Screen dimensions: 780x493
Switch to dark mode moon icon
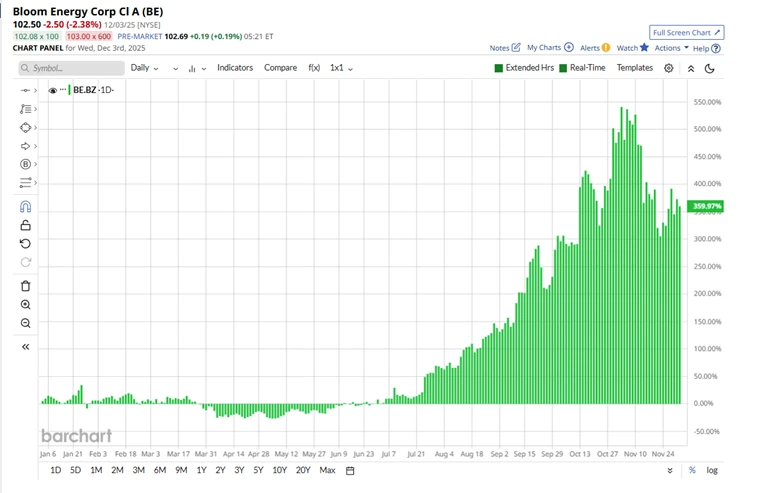coord(710,69)
